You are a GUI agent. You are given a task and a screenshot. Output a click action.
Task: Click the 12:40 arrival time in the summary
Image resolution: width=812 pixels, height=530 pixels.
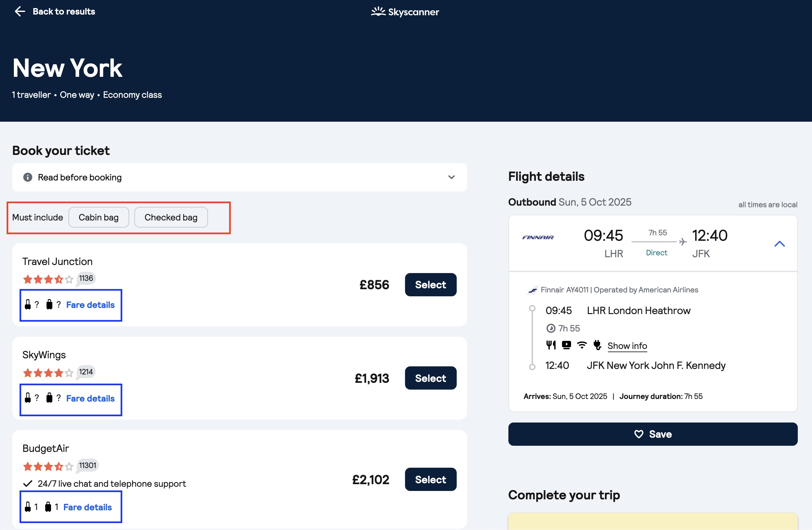[710, 236]
